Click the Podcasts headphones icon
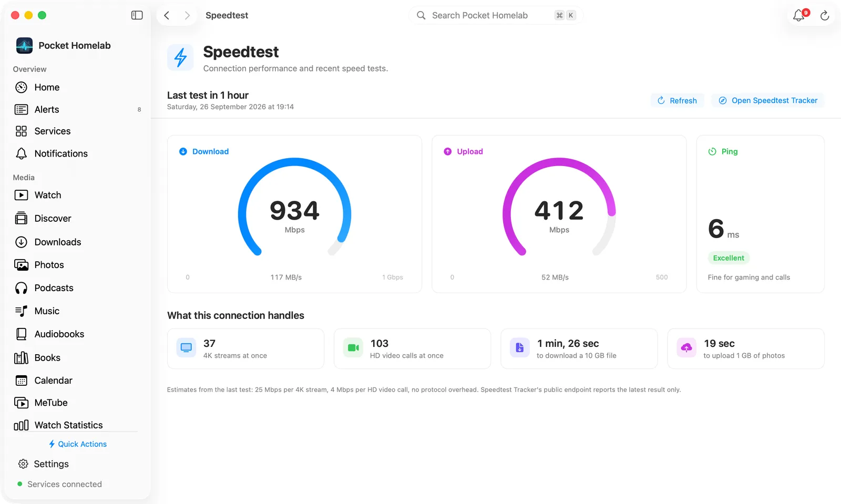 pos(21,288)
